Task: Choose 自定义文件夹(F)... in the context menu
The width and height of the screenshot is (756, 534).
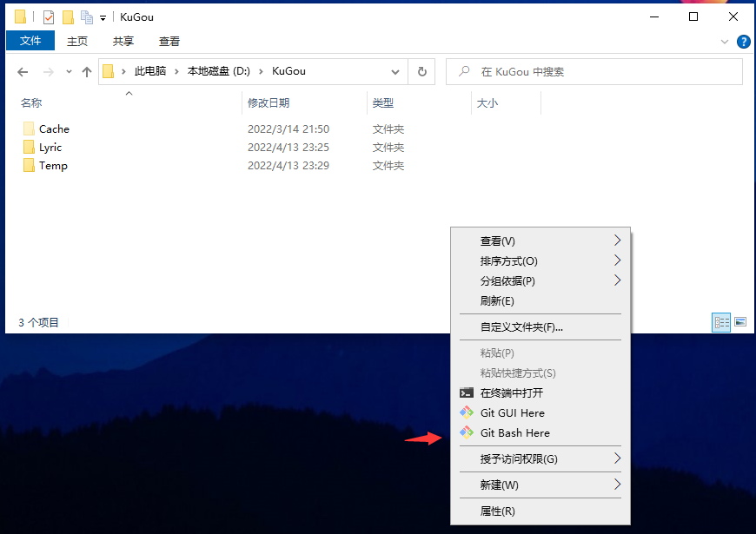Action: click(x=540, y=327)
